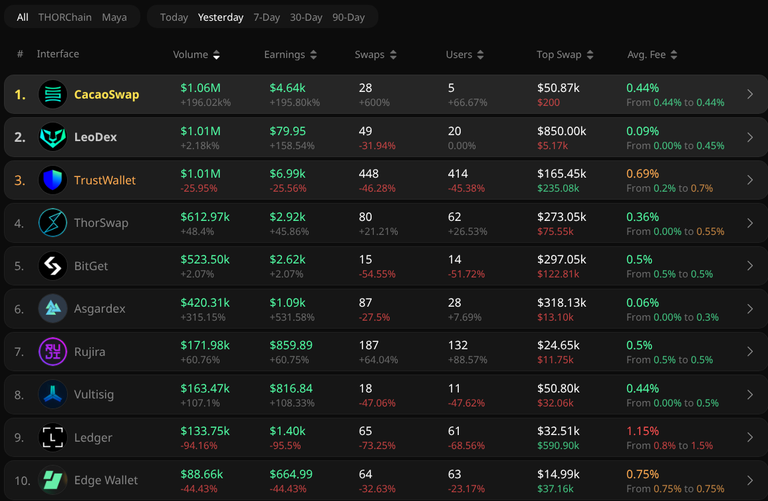Viewport: 768px width, 501px height.
Task: Expand the ThorSwap row chevron
Action: pyautogui.click(x=750, y=223)
